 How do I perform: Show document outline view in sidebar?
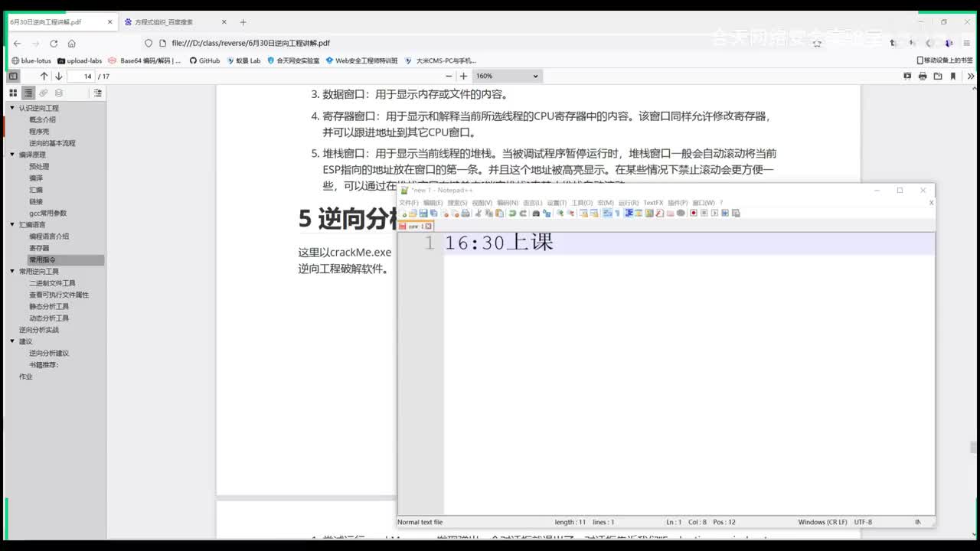[x=28, y=93]
